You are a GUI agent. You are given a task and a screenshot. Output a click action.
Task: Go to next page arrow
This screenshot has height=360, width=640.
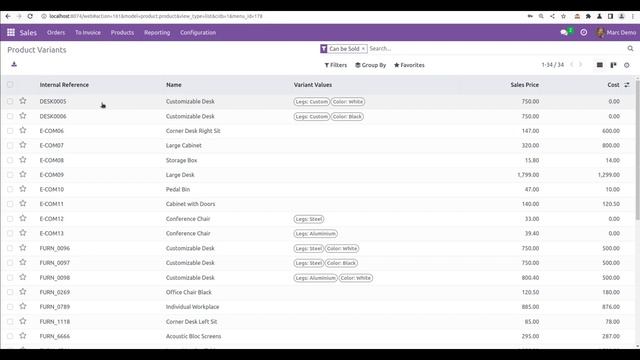pos(580,64)
